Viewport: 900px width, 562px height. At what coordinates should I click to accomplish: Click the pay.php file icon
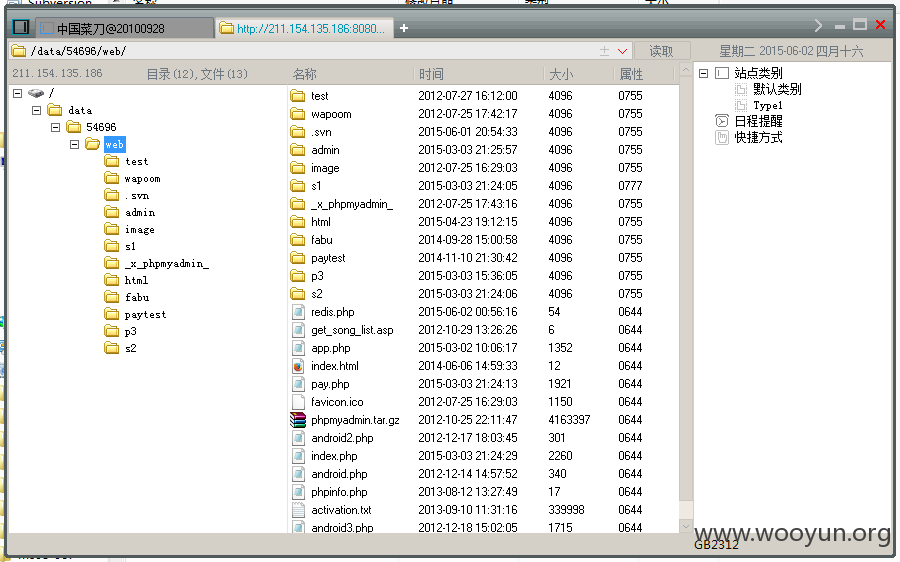(x=298, y=384)
